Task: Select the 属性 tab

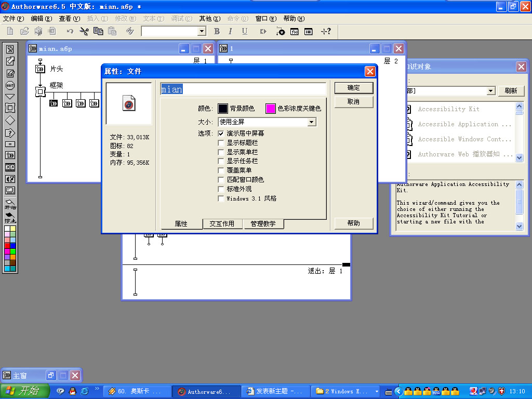Action: pos(181,224)
